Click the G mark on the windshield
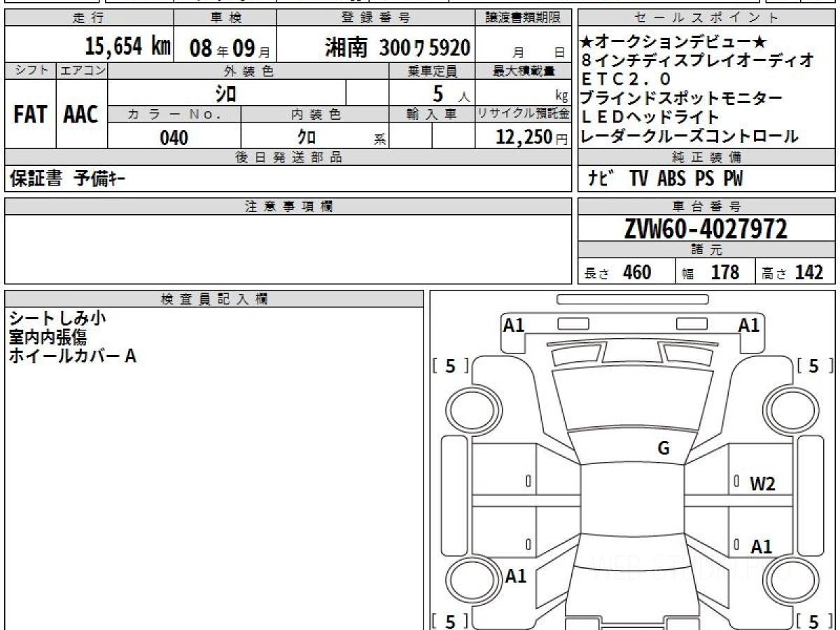Image resolution: width=840 pixels, height=630 pixels. [664, 449]
